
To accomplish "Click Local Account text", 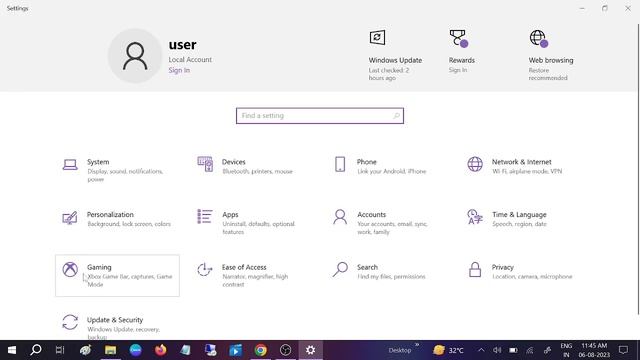I will (x=190, y=60).
